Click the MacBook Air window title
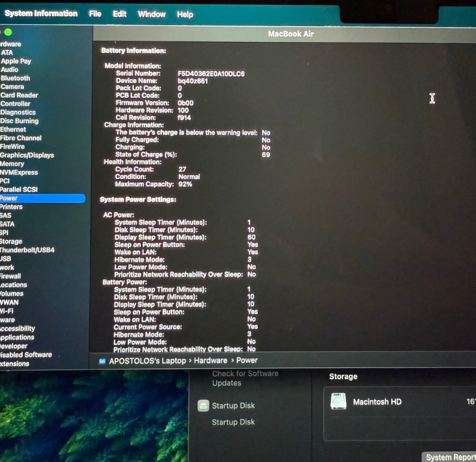 pyautogui.click(x=291, y=34)
